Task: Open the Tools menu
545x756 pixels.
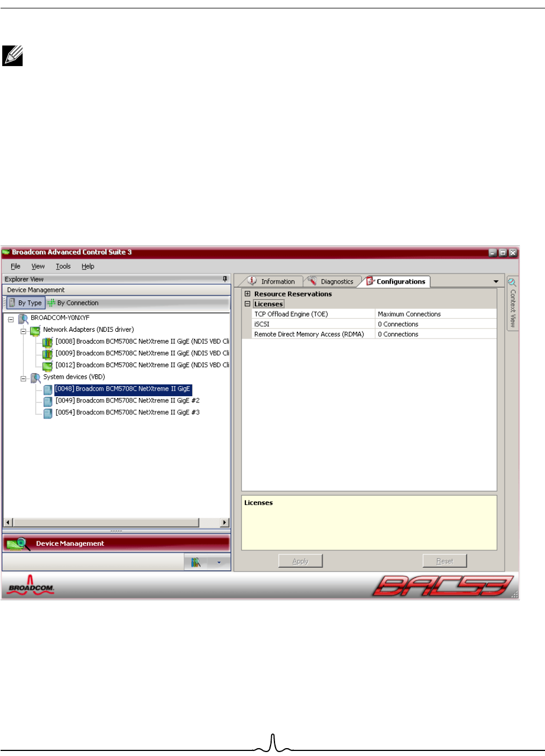Action: coord(63,266)
